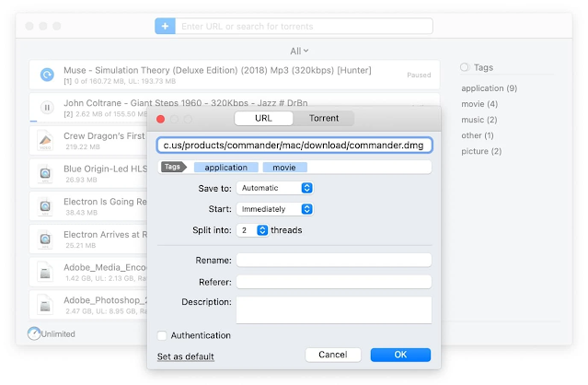Click the file icon for Electron Is Going

[45, 206]
